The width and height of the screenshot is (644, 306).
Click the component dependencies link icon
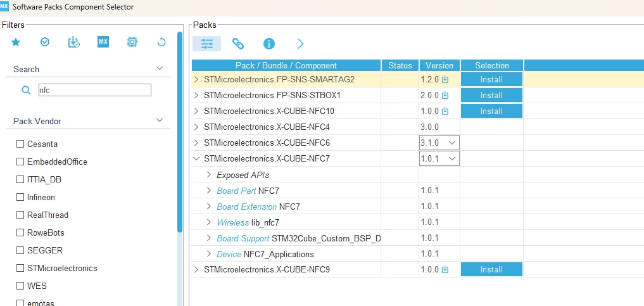pyautogui.click(x=238, y=44)
